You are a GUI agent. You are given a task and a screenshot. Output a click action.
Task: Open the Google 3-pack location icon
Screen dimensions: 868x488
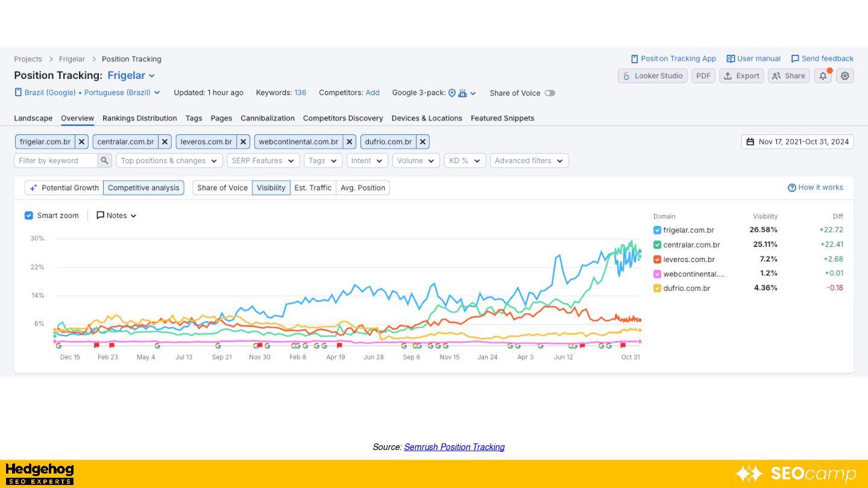452,93
